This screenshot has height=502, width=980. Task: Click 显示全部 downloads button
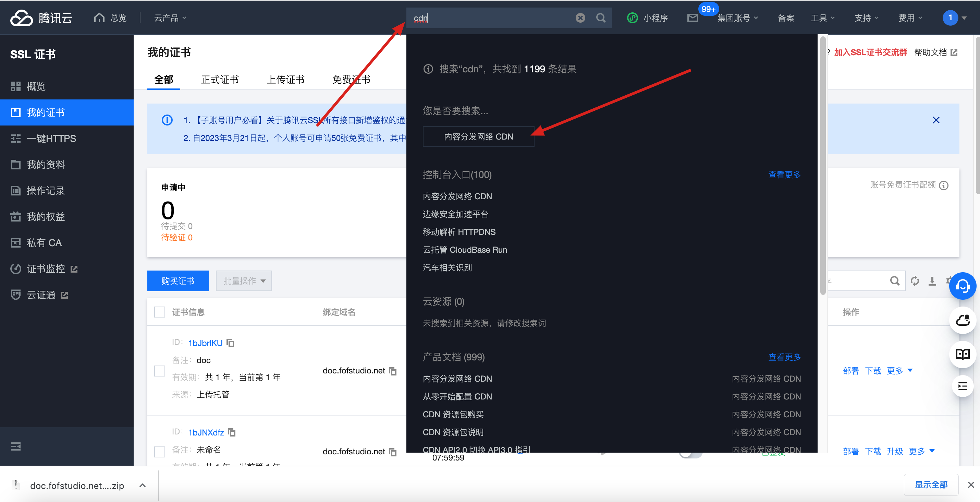931,485
